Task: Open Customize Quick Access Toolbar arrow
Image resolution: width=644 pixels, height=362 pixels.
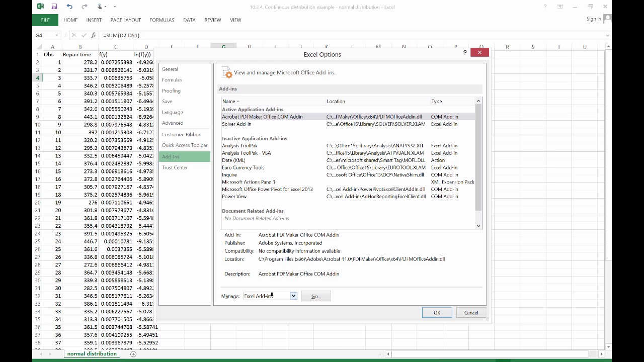Action: pyautogui.click(x=115, y=7)
